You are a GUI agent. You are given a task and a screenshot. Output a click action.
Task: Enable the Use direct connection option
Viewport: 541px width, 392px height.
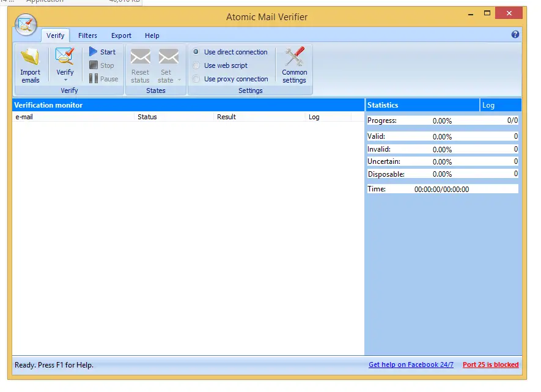point(196,52)
